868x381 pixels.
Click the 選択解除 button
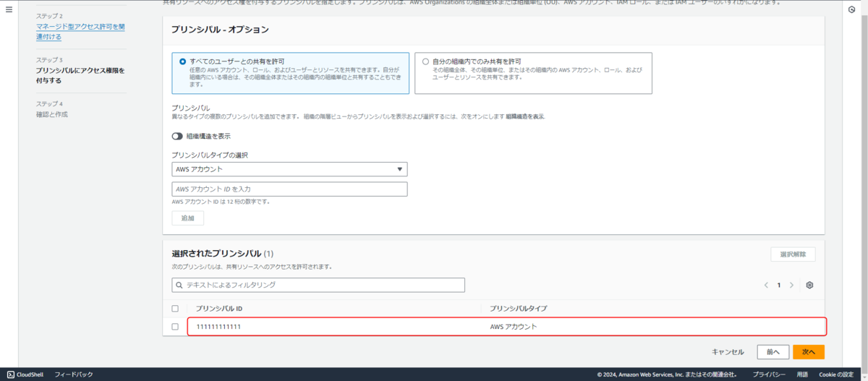793,254
